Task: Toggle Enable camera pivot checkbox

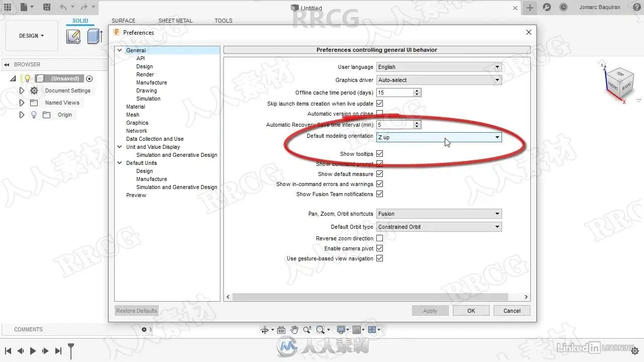Action: (x=380, y=248)
